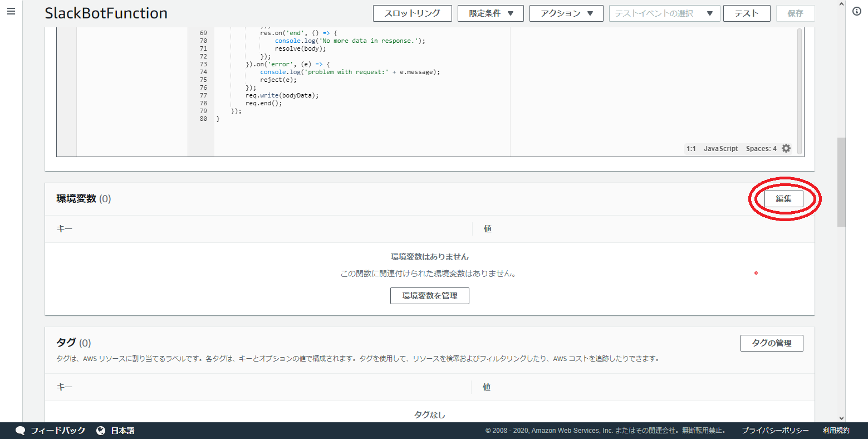
Task: Click the タグの管理 button
Action: pyautogui.click(x=772, y=343)
